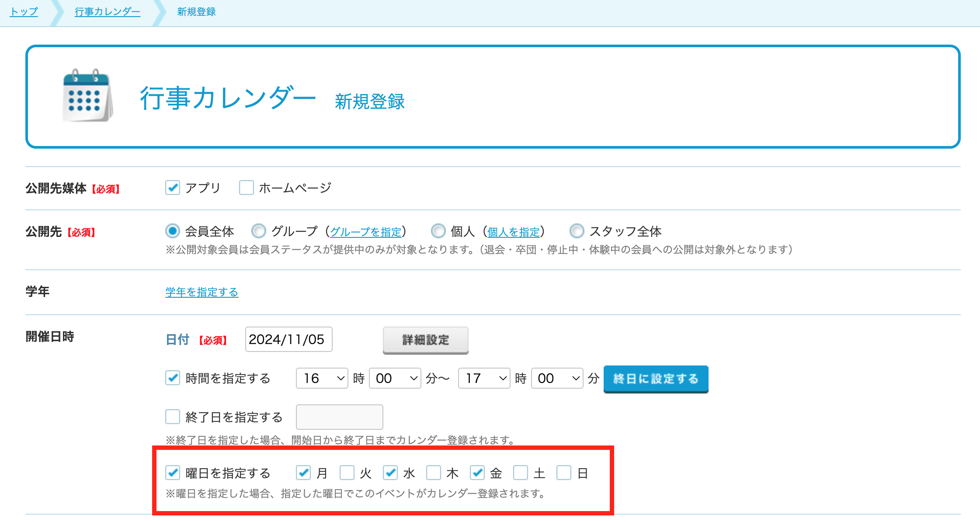Uncheck the アプリ checkbox
The image size is (980, 522).
173,188
